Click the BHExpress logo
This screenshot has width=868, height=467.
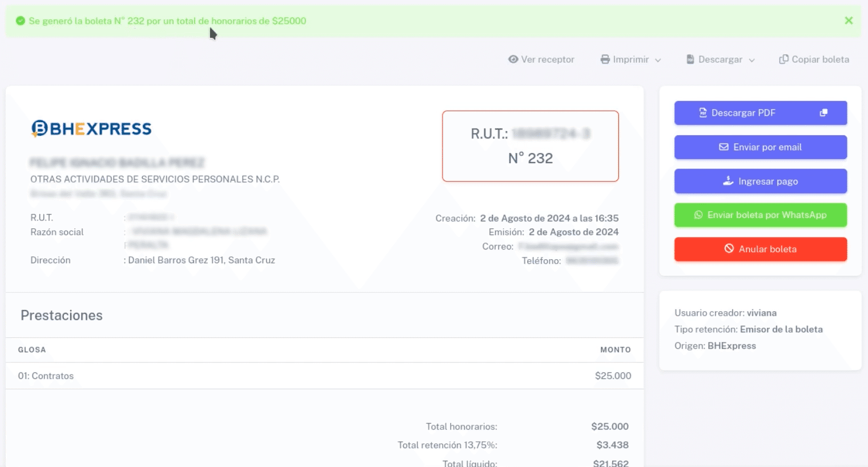pyautogui.click(x=91, y=128)
